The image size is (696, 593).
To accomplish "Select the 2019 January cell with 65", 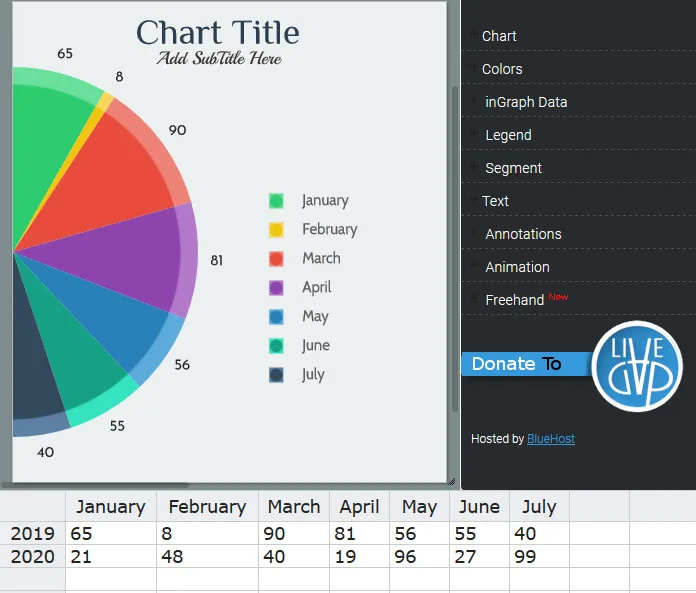I will [111, 534].
